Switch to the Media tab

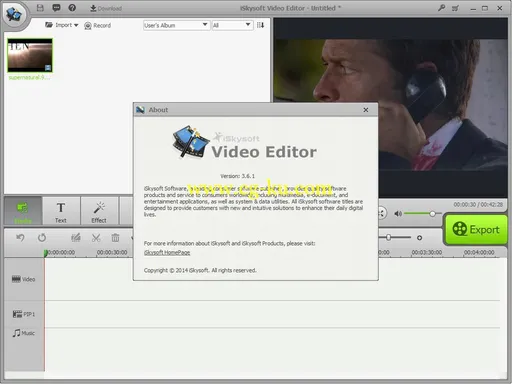coord(23,211)
